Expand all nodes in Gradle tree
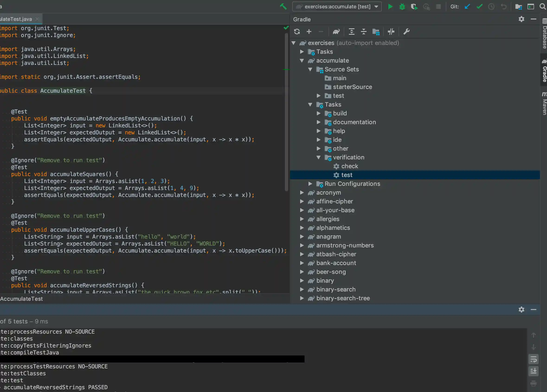The width and height of the screenshot is (547, 392). (351, 32)
